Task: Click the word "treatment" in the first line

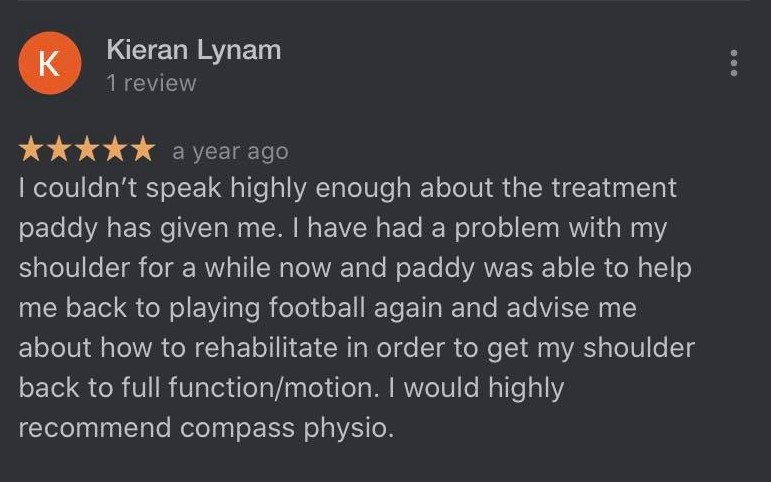Action: [x=613, y=188]
